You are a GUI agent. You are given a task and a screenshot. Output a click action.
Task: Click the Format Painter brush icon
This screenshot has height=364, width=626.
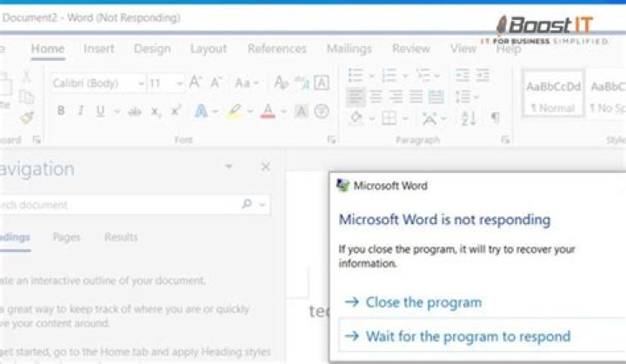[x=26, y=117]
